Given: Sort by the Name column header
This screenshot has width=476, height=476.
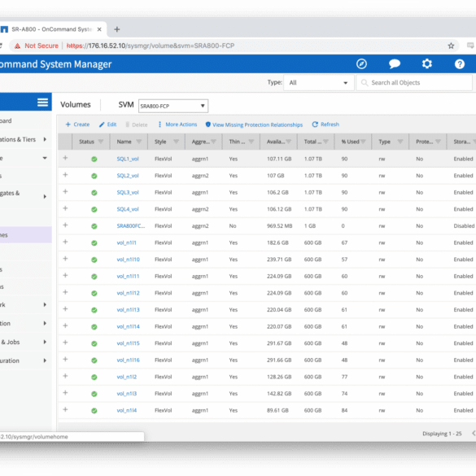Looking at the screenshot, I should pos(124,142).
